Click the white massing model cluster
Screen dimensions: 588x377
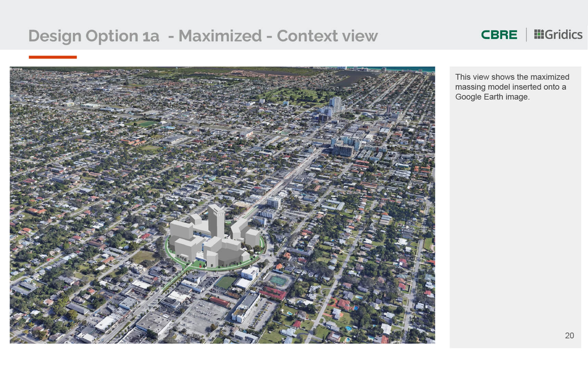214,237
